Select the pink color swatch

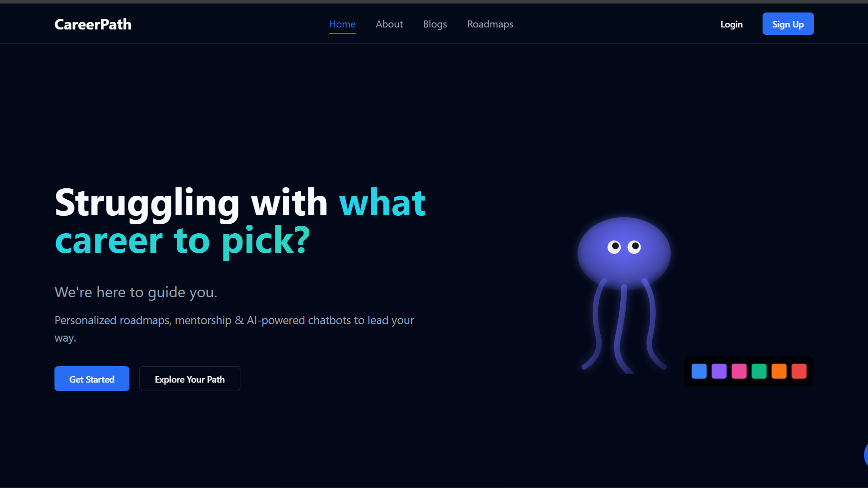point(739,371)
